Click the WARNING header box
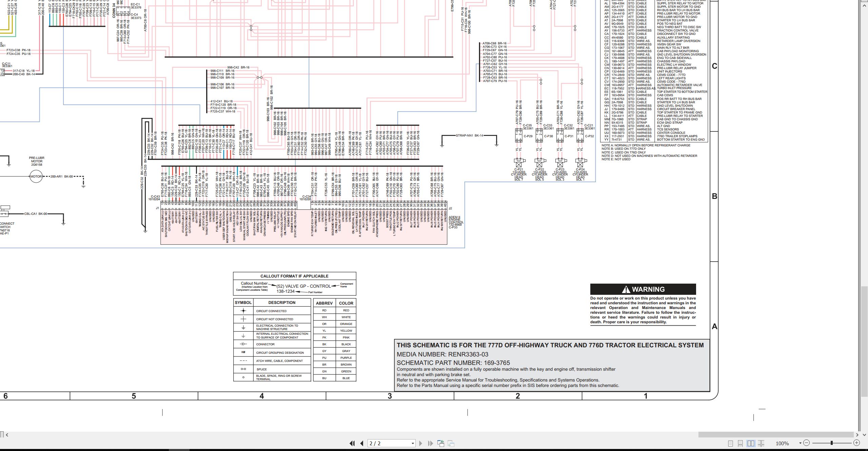This screenshot has width=868, height=451. tap(643, 289)
